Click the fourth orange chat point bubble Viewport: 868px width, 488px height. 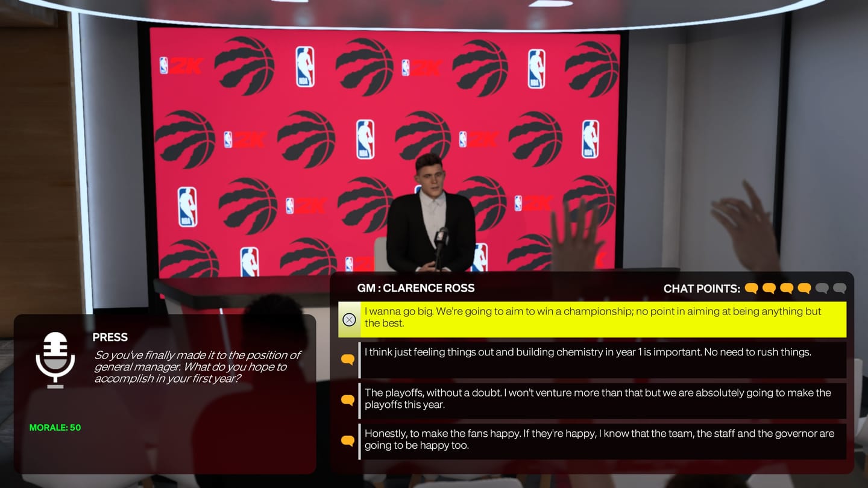[x=804, y=289]
